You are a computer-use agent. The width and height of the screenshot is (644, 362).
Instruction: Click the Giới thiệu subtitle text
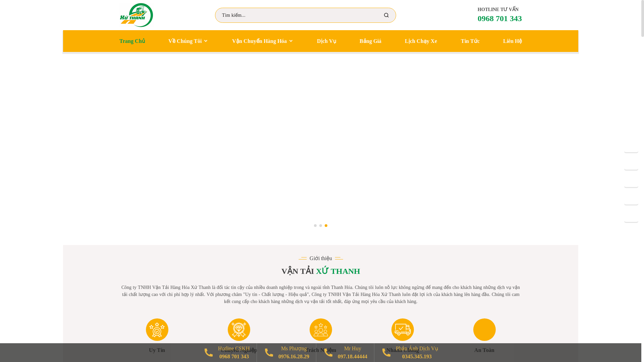321,258
